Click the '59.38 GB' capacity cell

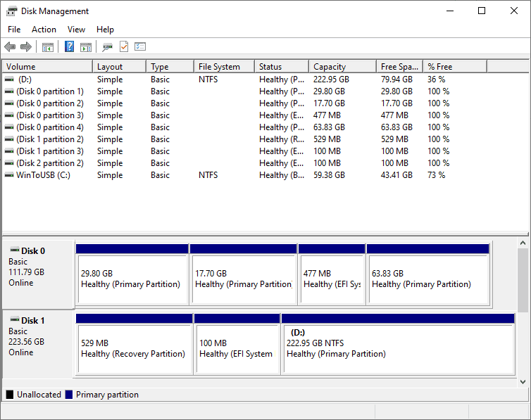329,175
